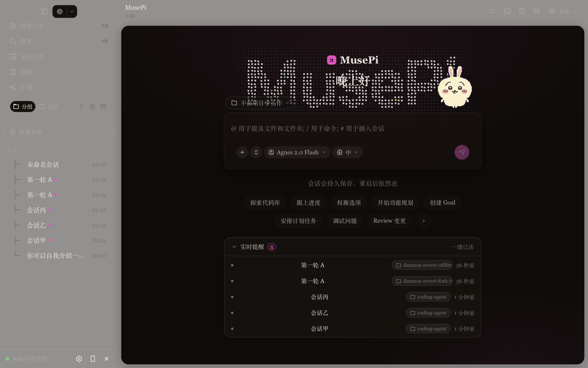Image resolution: width=588 pixels, height=368 pixels.
Task: Toggle the split view columns icon
Action: [x=522, y=11]
